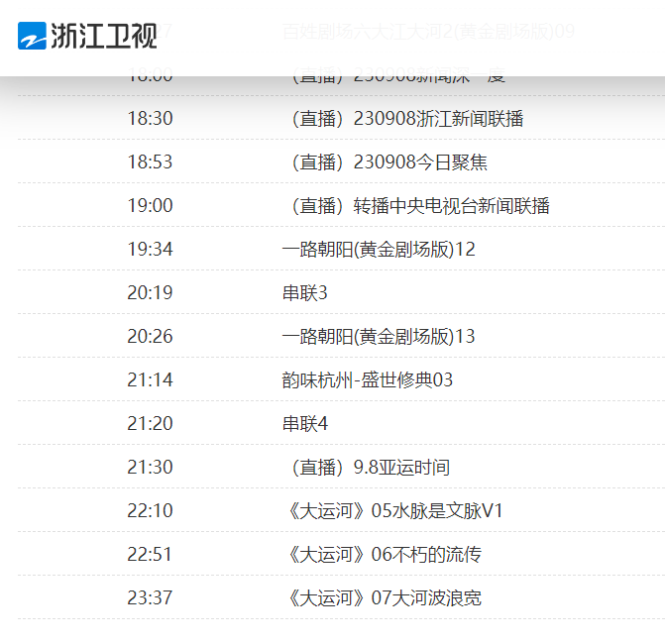Click the 21:30 time slot
This screenshot has height=644, width=665.
(x=150, y=468)
